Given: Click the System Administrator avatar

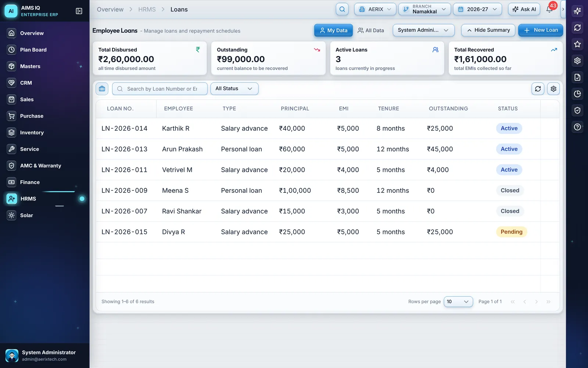Looking at the screenshot, I should click(x=12, y=355).
